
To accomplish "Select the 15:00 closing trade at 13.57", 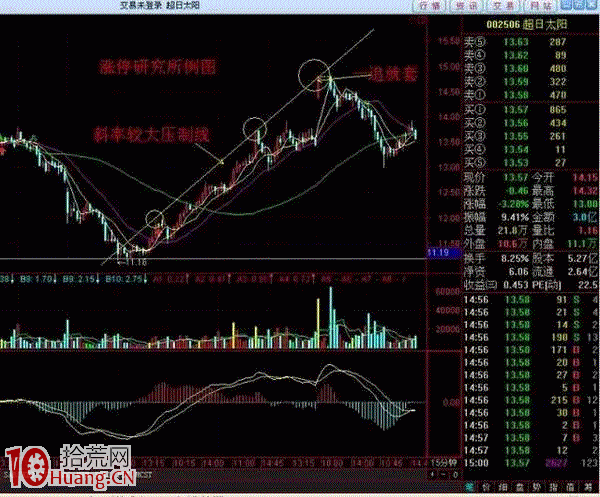I will coord(531,463).
